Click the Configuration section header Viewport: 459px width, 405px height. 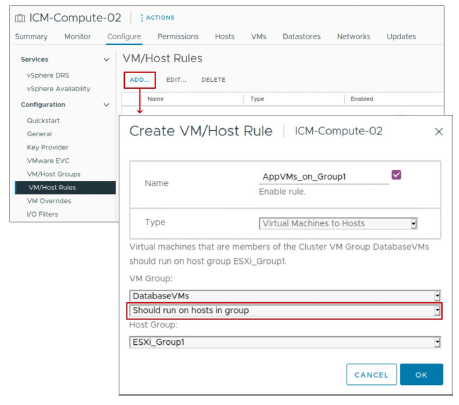tap(43, 105)
